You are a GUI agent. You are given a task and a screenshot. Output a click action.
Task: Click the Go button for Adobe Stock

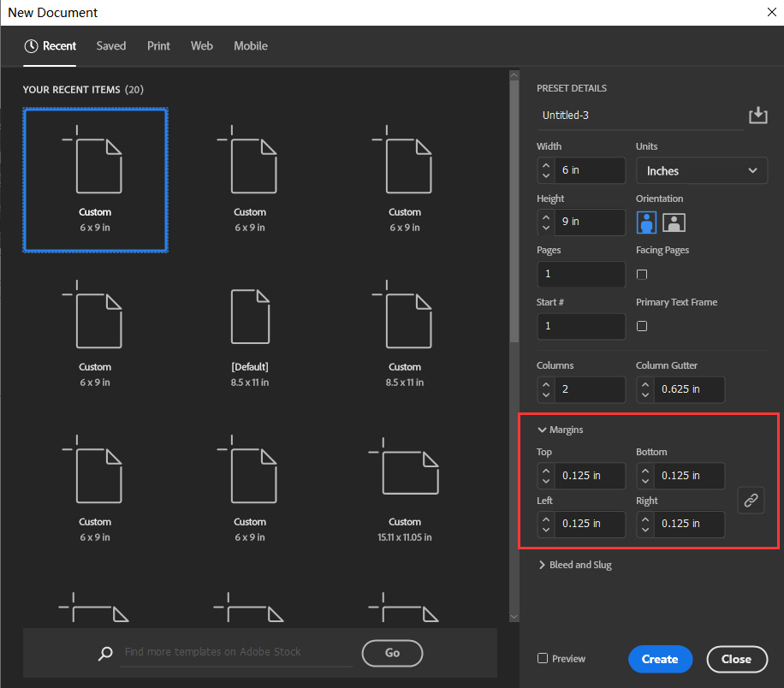[392, 653]
